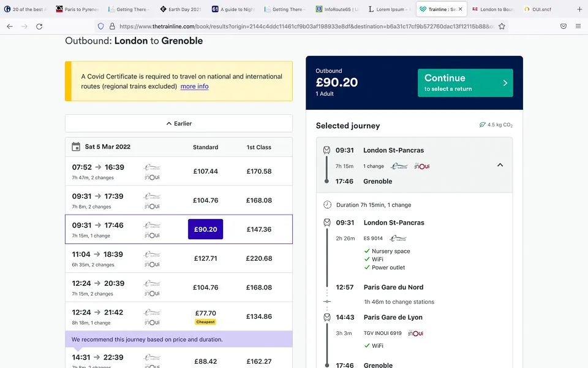This screenshot has width=588, height=368.
Task: Click '4.5 kg CO2' emissions text
Action: pos(500,125)
